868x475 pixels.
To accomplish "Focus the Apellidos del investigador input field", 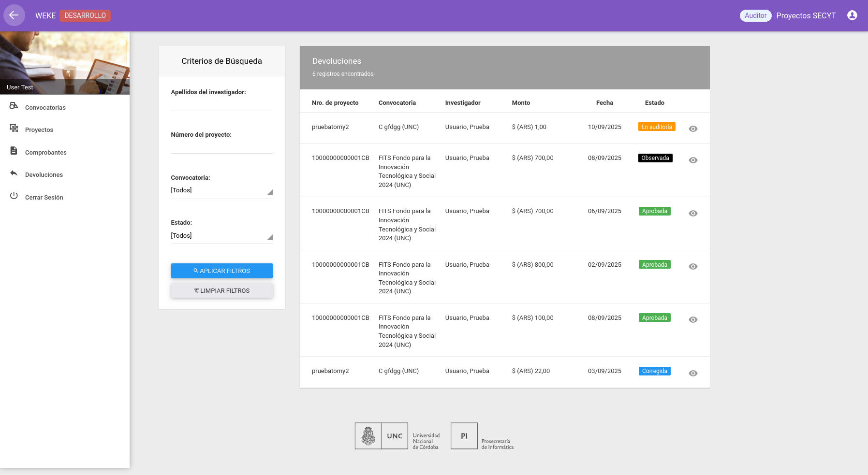I will click(x=221, y=104).
